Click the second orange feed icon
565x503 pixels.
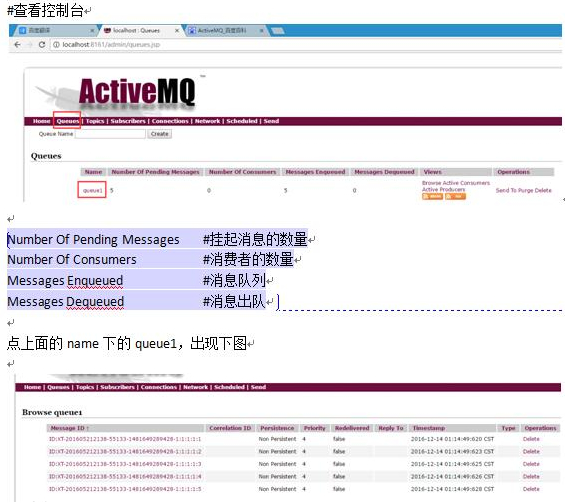point(455,196)
